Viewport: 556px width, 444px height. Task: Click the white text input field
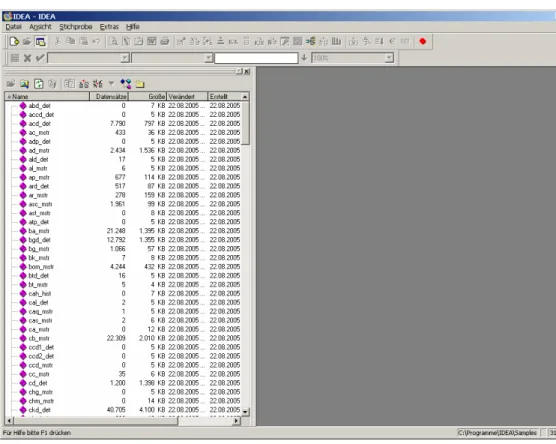(256, 58)
